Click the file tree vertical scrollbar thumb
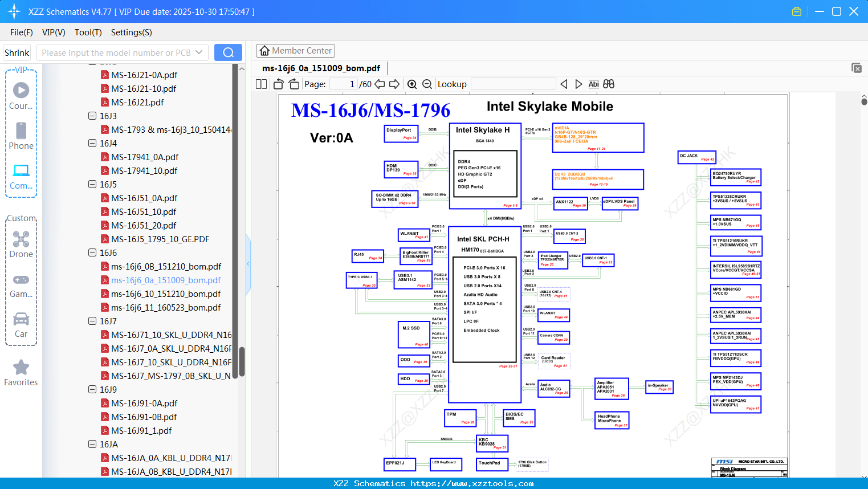Image resolution: width=868 pixels, height=489 pixels. click(x=242, y=361)
